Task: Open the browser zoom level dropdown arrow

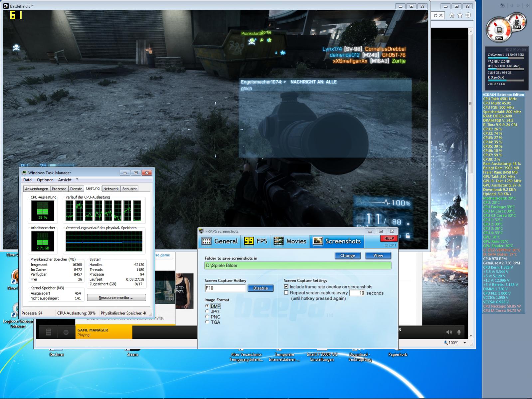Action: coord(465,343)
